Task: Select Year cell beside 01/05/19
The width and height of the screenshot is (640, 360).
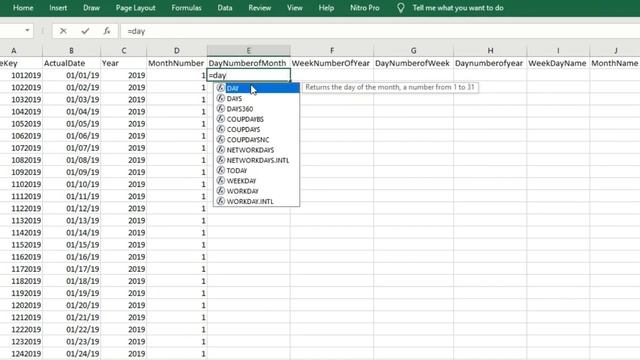Action: coord(124,124)
